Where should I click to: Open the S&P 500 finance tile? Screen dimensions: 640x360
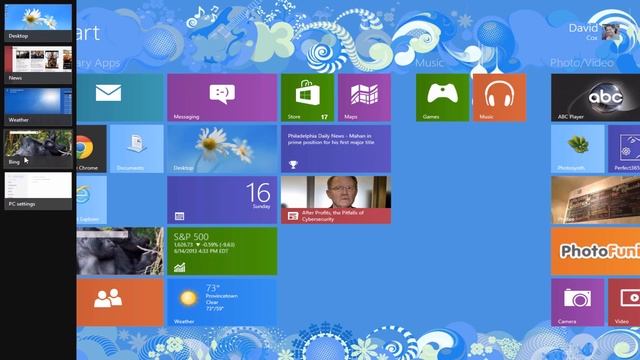click(x=222, y=251)
